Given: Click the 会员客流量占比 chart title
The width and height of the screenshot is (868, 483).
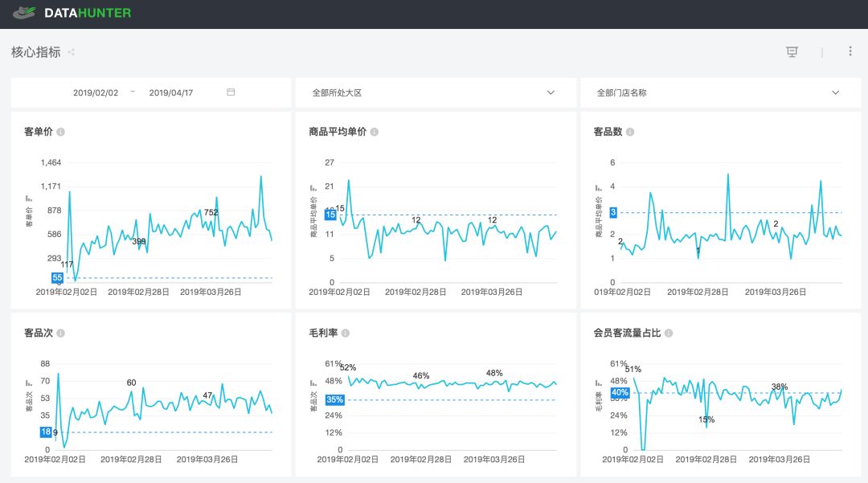Looking at the screenshot, I should 627,333.
